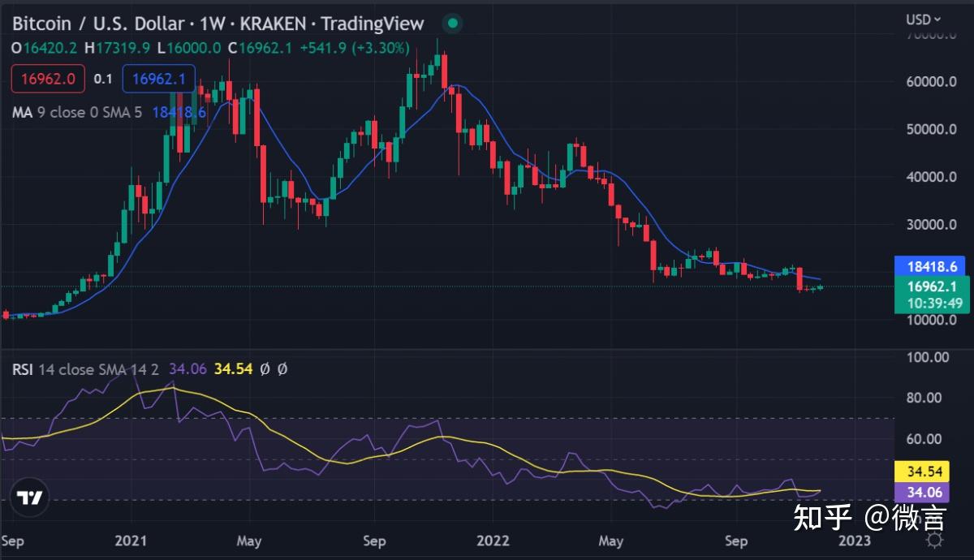Click the change +541.9 (+3.30%)
974x560 pixels.
click(x=354, y=48)
